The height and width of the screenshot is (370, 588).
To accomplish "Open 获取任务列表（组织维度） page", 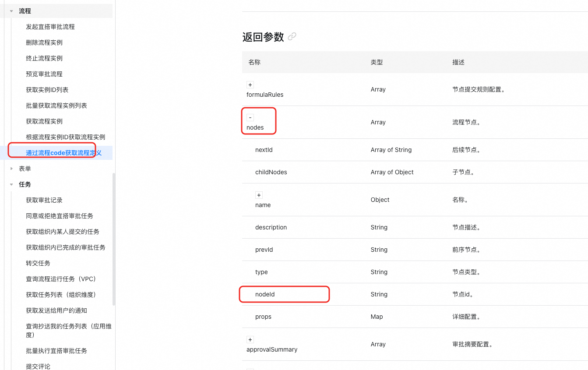I will click(x=61, y=295).
